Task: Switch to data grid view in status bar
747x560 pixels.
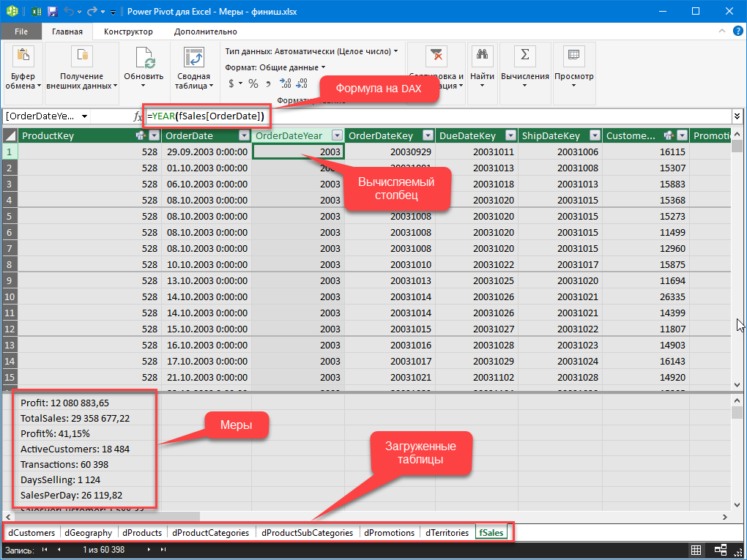Action: click(696, 550)
